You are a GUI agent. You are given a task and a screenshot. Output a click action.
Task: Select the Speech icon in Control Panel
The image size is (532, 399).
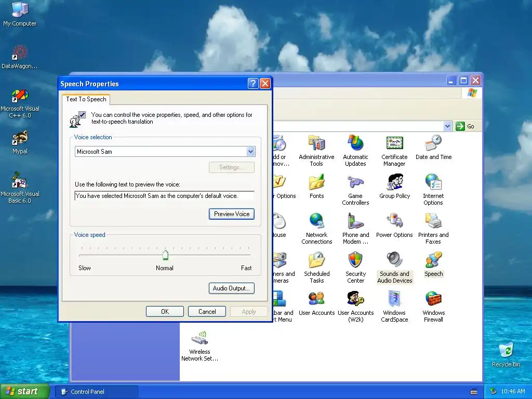point(433,264)
